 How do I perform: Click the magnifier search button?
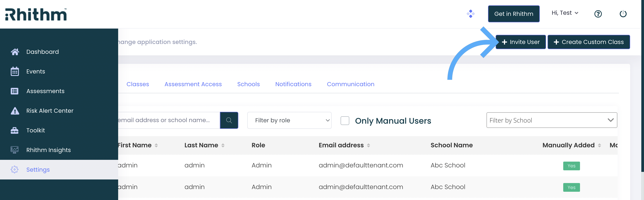(x=229, y=121)
